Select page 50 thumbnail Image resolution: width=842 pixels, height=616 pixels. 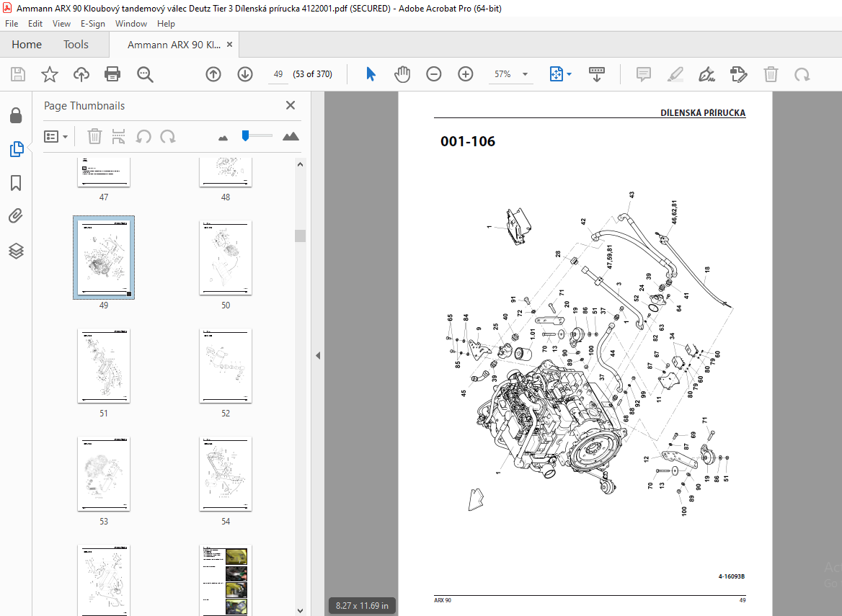point(226,257)
